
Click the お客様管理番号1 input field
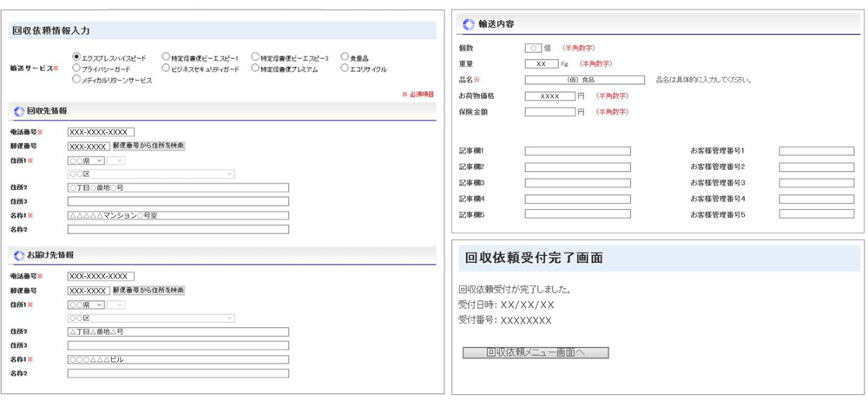817,151
